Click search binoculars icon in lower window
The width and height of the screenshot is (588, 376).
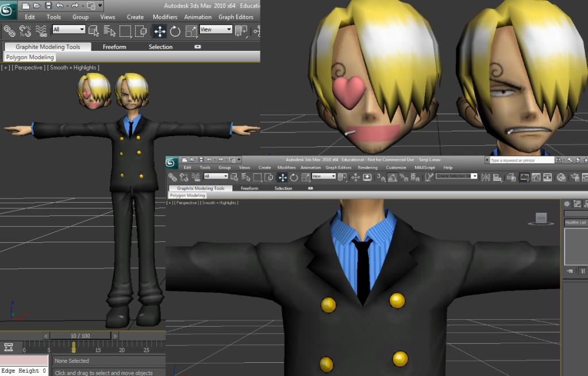pos(559,160)
